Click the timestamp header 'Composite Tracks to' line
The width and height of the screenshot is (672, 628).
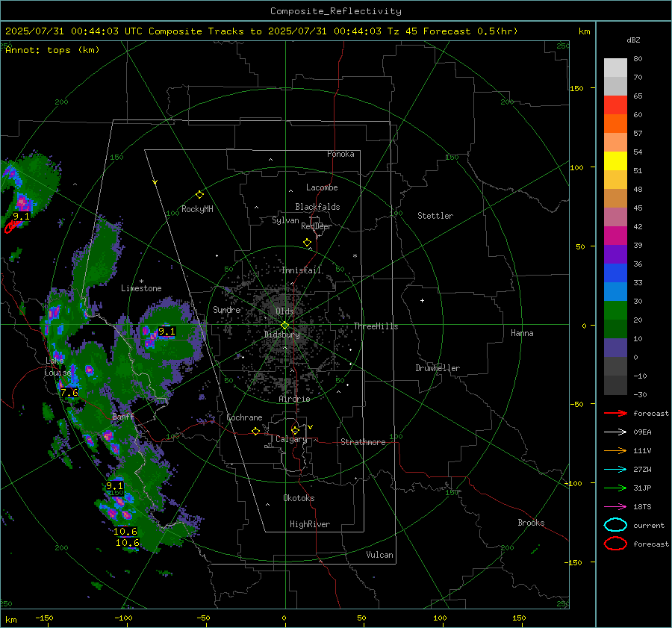pyautogui.click(x=261, y=31)
